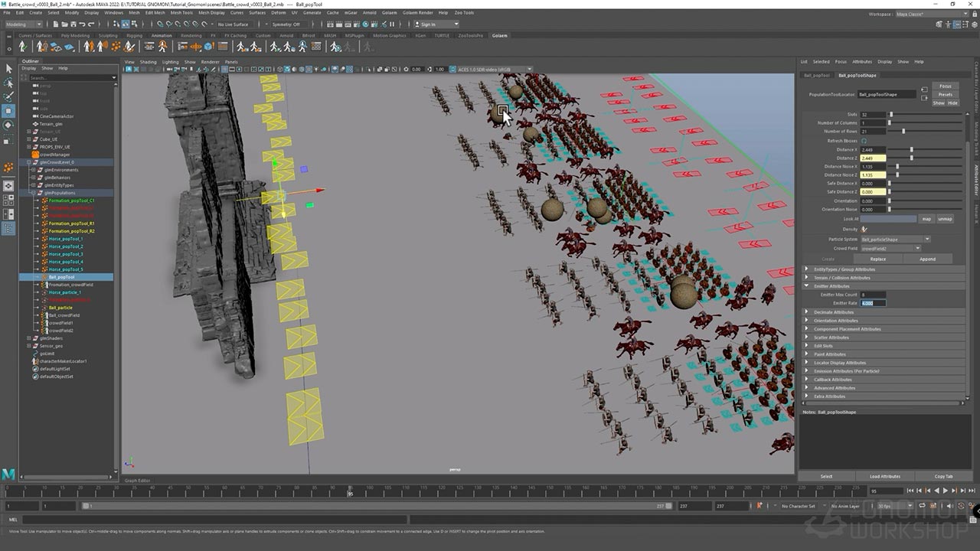Open the Golaem menu

(390, 13)
